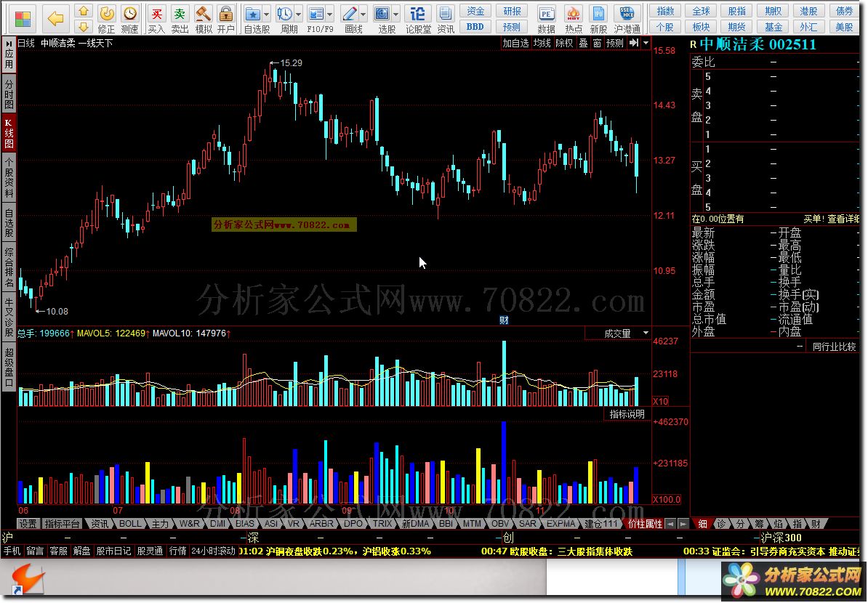Toggle the 预测 button above chart

(x=614, y=43)
